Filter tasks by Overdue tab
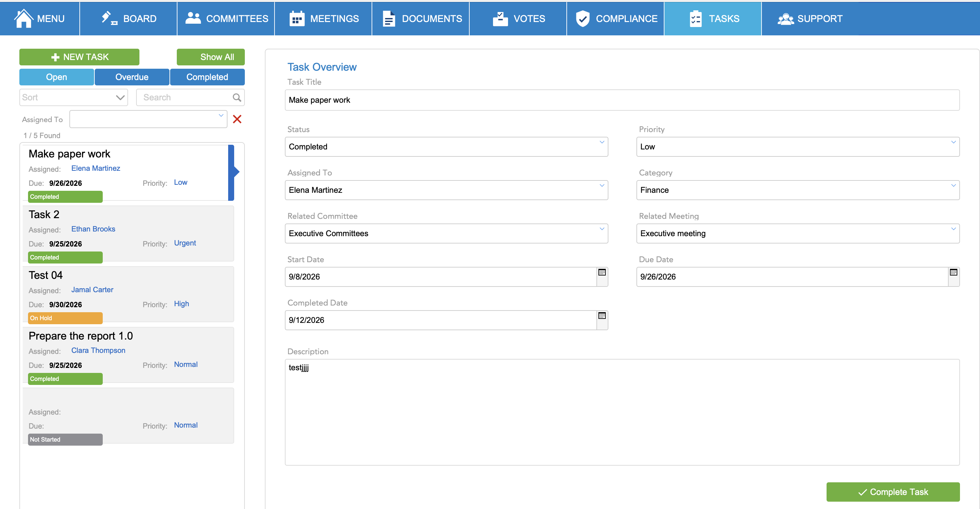The width and height of the screenshot is (980, 509). click(132, 77)
